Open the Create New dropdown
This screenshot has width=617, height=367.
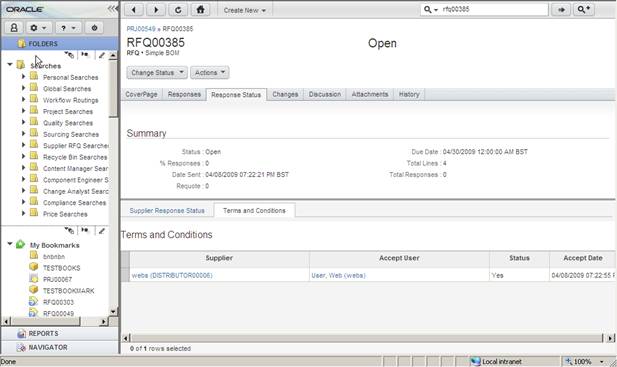coord(245,10)
